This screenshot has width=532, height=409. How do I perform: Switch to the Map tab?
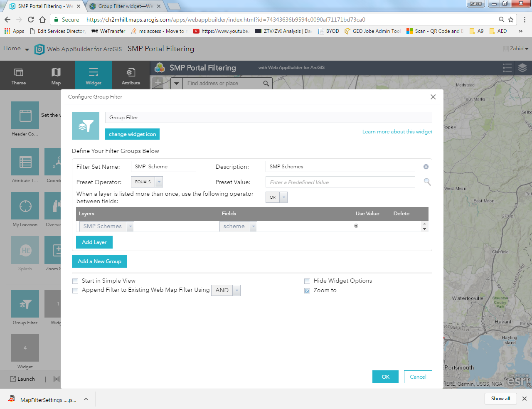(56, 75)
